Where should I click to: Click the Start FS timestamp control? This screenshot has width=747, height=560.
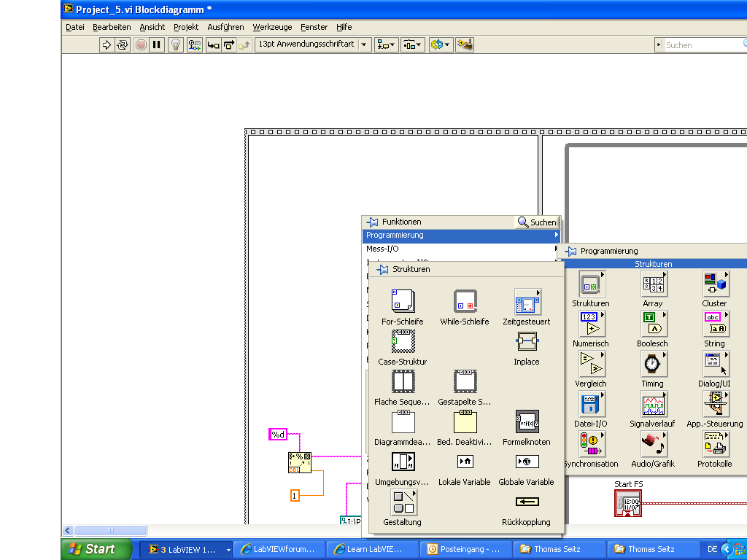click(628, 504)
